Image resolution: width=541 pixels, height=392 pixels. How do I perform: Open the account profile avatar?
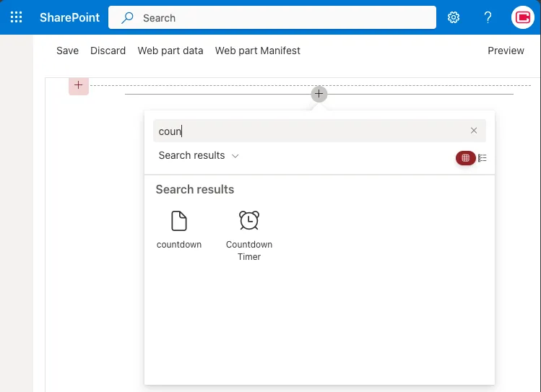tap(522, 17)
